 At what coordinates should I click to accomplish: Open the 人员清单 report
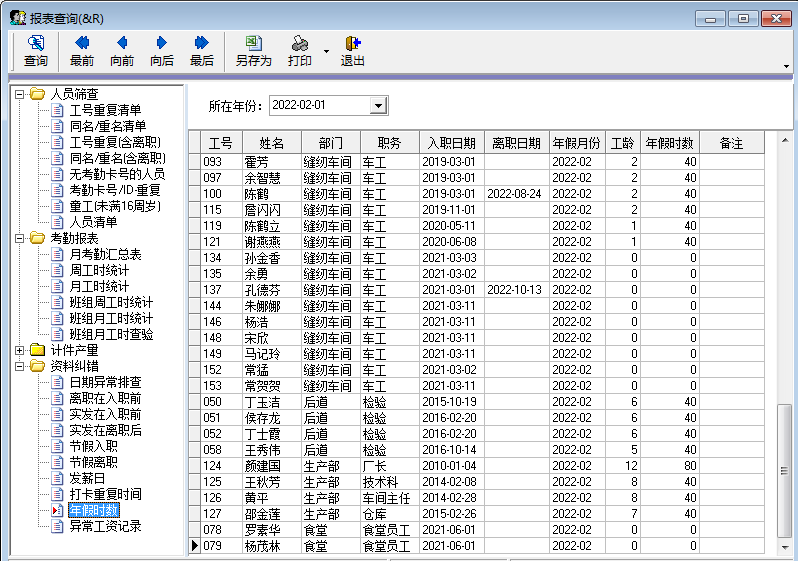point(93,222)
